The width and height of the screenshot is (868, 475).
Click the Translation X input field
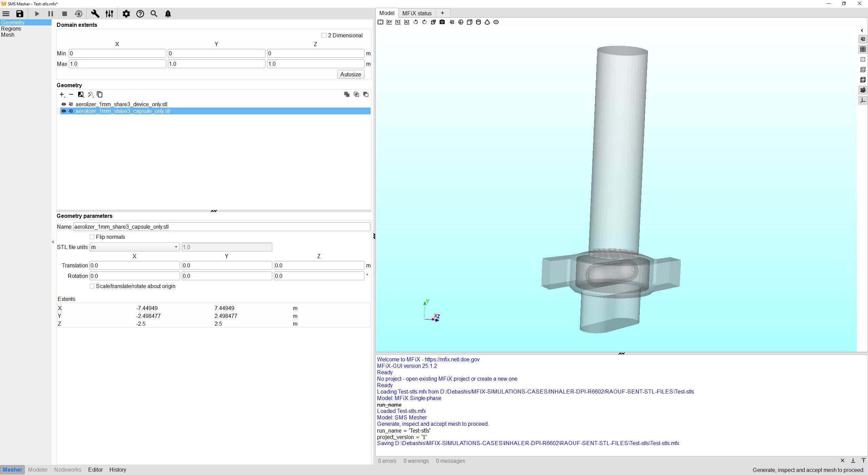pyautogui.click(x=135, y=265)
